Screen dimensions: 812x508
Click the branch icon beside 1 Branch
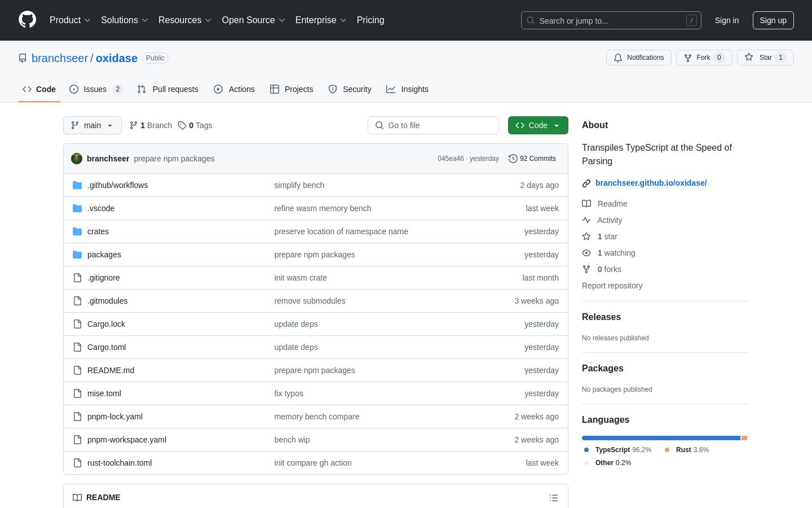click(x=134, y=125)
